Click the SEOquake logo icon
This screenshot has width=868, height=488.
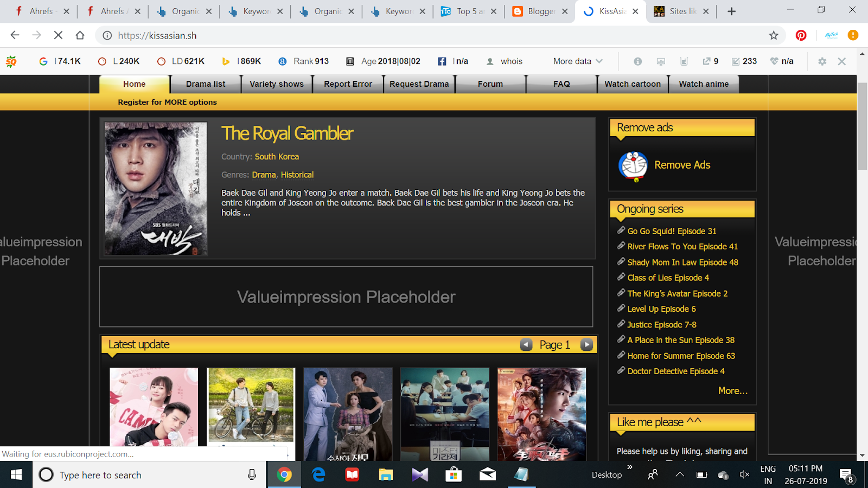tap(11, 61)
